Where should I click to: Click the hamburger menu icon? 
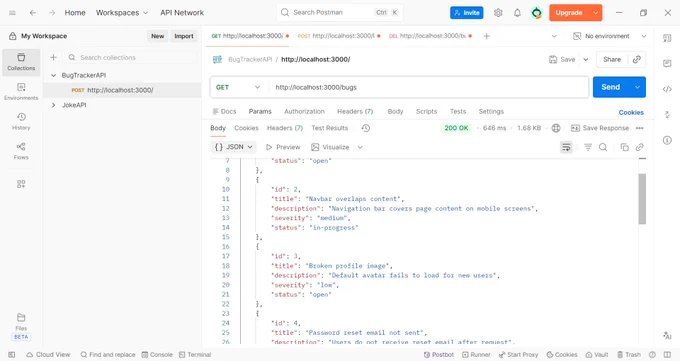12,13
